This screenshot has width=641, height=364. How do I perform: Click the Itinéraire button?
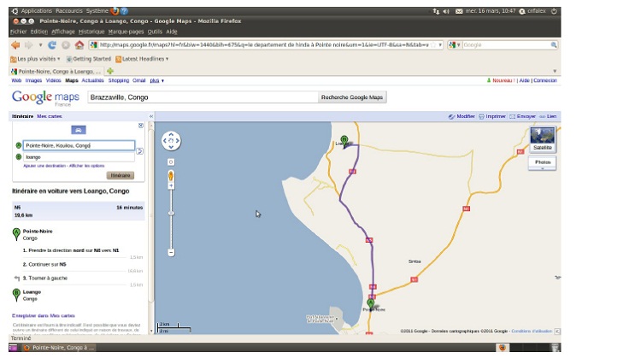(120, 174)
